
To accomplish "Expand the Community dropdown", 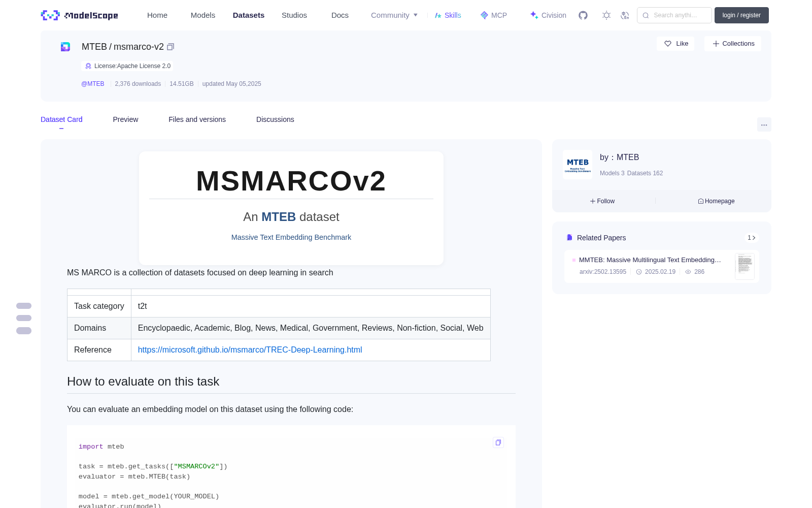I will tap(394, 15).
